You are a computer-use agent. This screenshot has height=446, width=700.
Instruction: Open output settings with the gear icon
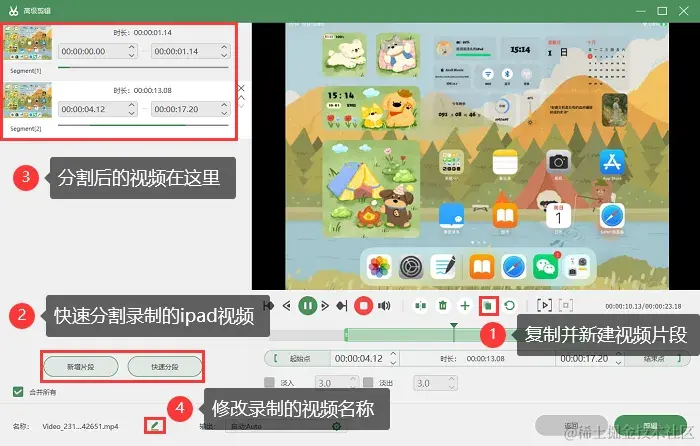[337, 427]
